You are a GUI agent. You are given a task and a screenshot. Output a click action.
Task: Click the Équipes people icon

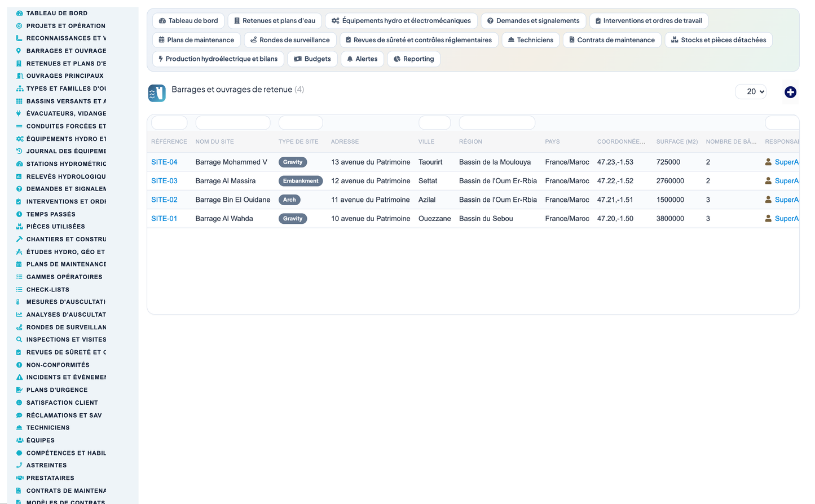point(19,441)
